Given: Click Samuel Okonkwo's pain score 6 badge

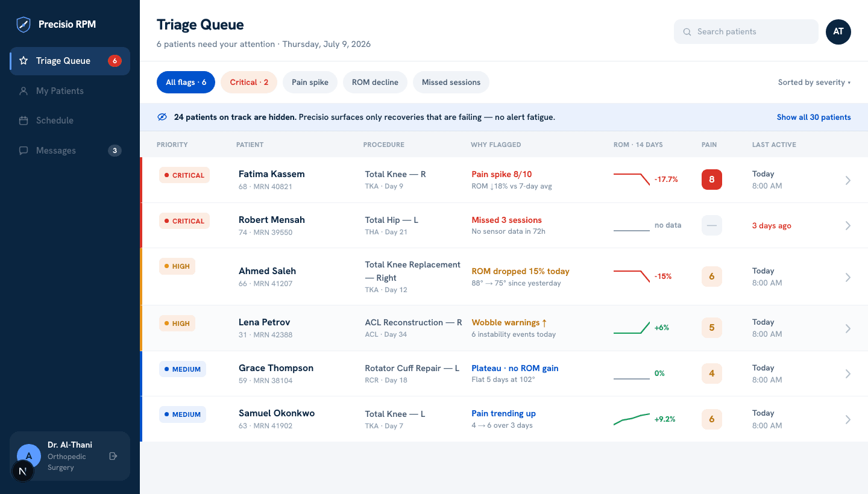Looking at the screenshot, I should pyautogui.click(x=712, y=419).
